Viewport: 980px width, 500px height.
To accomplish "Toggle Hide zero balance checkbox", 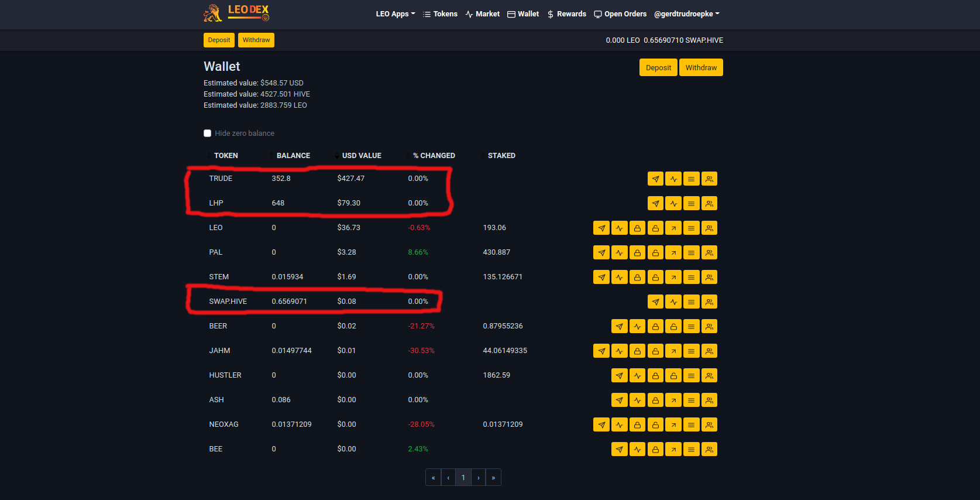I will [x=207, y=133].
